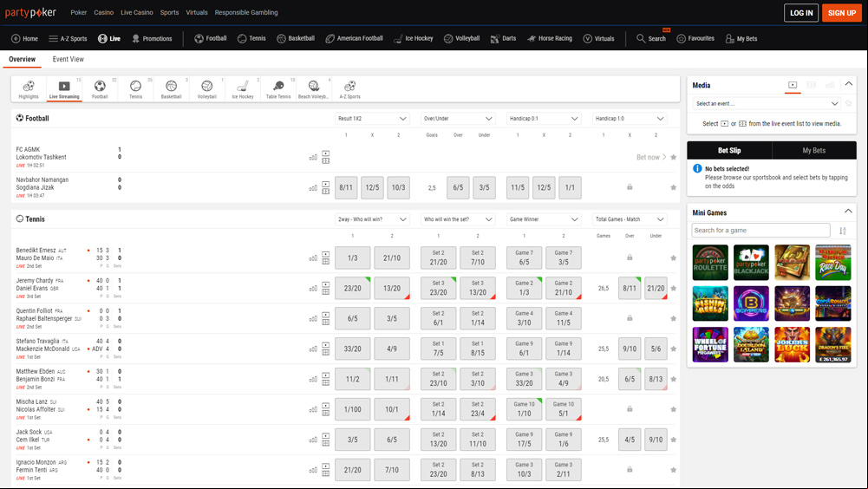Launch the Wheel of Fortune Megaways game
The height and width of the screenshot is (489, 868).
point(710,344)
